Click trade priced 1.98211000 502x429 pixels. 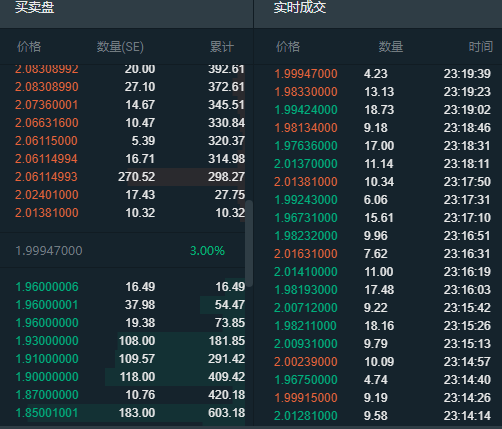(378, 326)
